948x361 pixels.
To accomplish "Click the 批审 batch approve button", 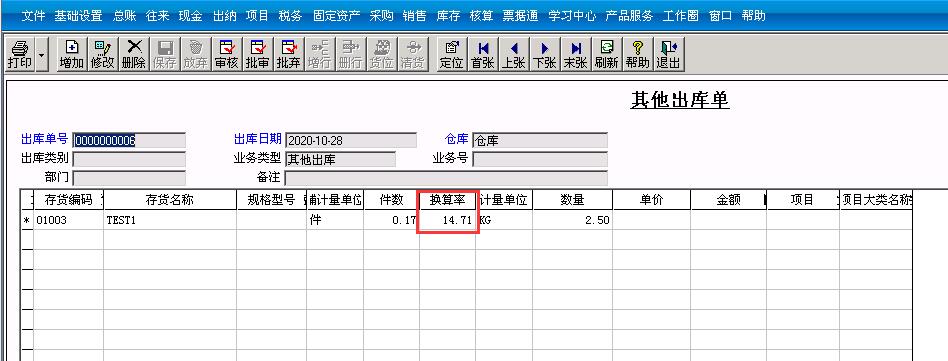I will click(x=258, y=54).
